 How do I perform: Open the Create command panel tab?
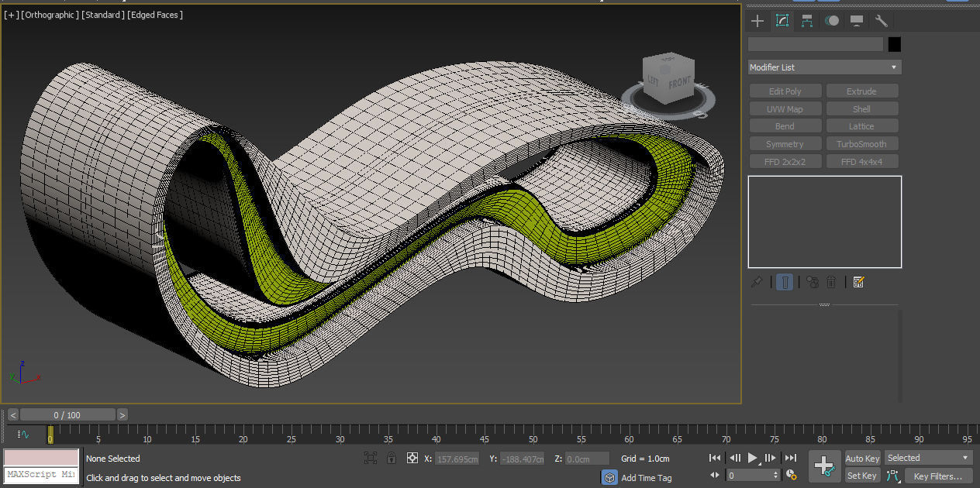(757, 21)
